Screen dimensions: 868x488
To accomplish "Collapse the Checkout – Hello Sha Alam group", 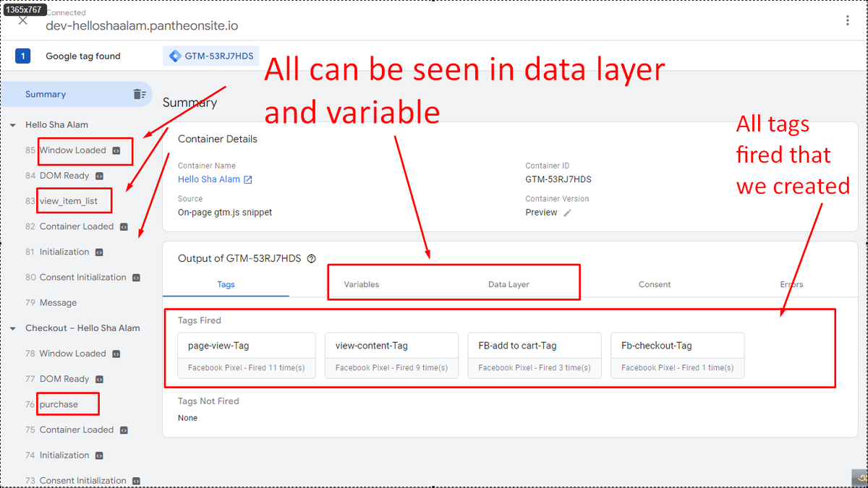I will pyautogui.click(x=13, y=328).
